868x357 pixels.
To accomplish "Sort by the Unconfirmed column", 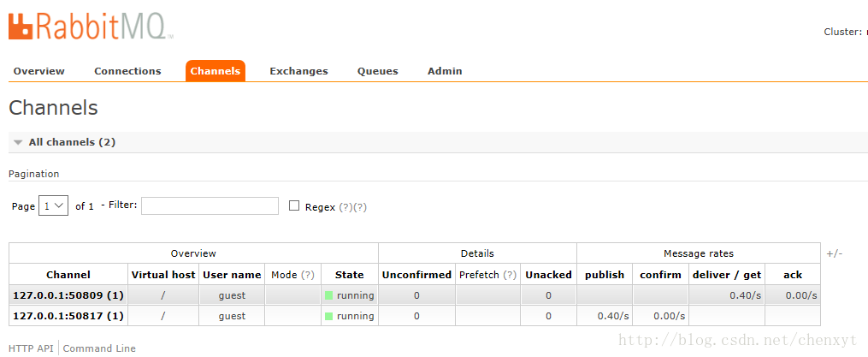I will [x=416, y=275].
